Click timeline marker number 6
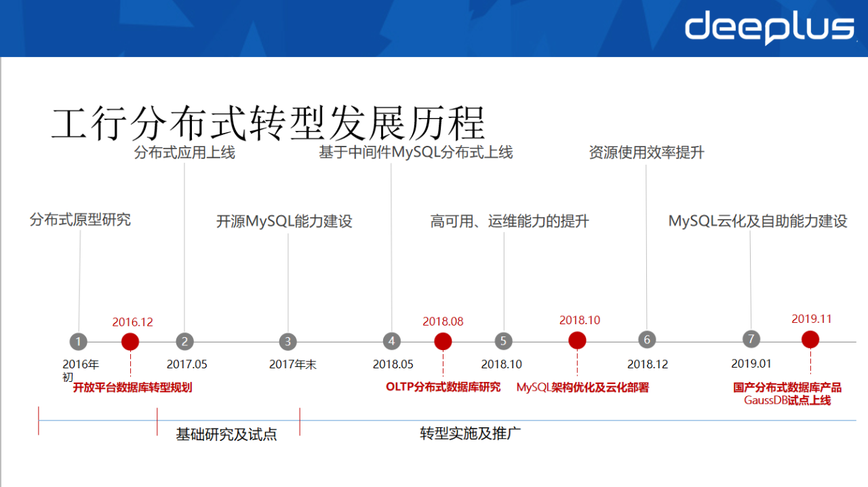The width and height of the screenshot is (868, 487). 647,340
